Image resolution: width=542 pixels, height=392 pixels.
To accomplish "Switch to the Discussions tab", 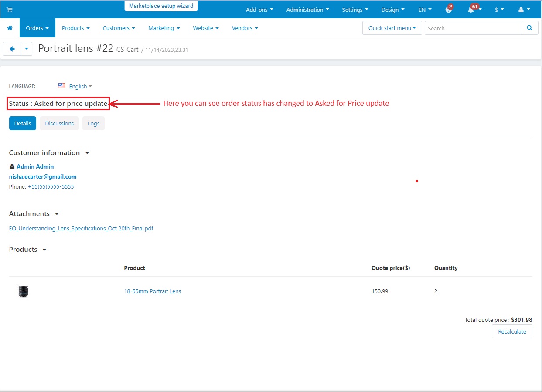I will [59, 123].
